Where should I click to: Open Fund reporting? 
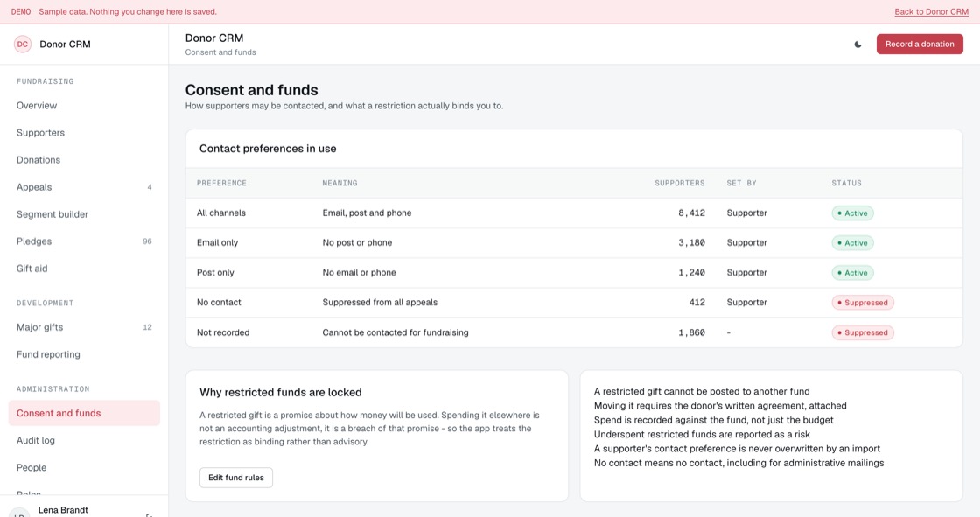point(84,354)
